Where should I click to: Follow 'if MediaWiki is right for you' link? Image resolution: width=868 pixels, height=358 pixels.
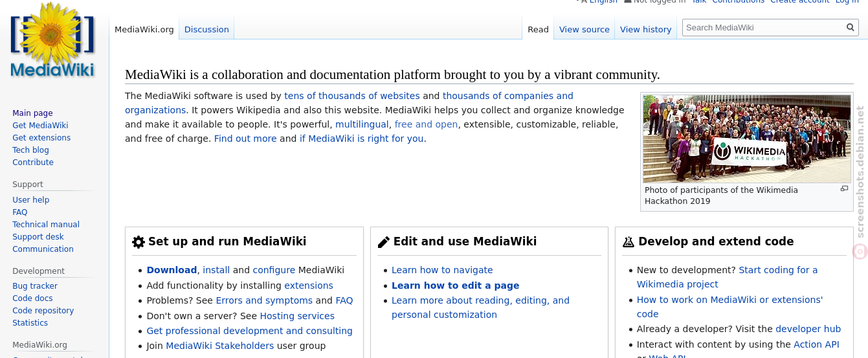[x=361, y=139]
